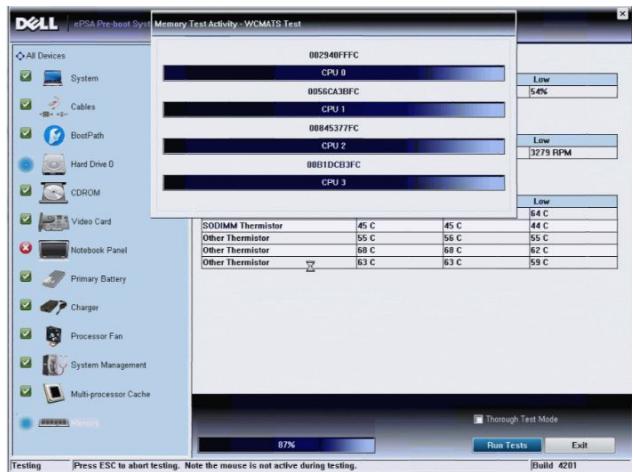Image resolution: width=633 pixels, height=472 pixels.
Task: Click the blue in-progress status beside Memory
Action: click(x=26, y=423)
